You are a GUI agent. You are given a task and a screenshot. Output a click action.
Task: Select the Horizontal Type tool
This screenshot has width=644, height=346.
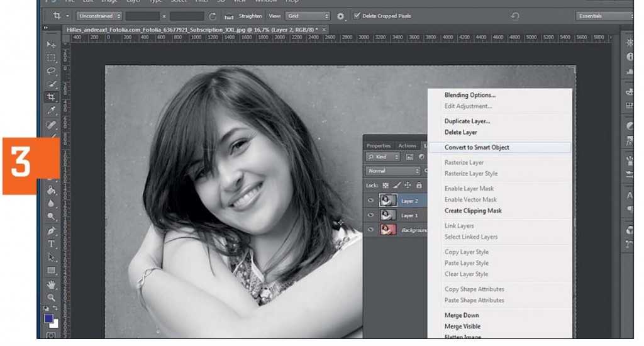coord(52,244)
